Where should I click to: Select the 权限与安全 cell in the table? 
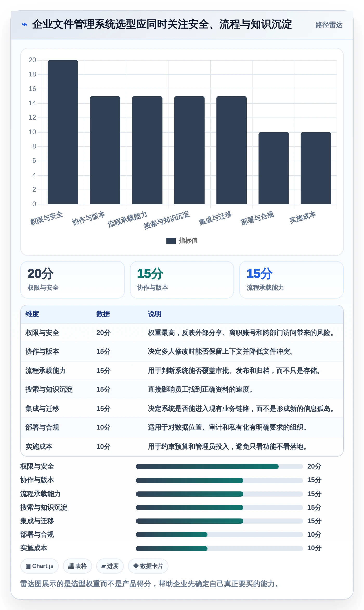pyautogui.click(x=42, y=333)
